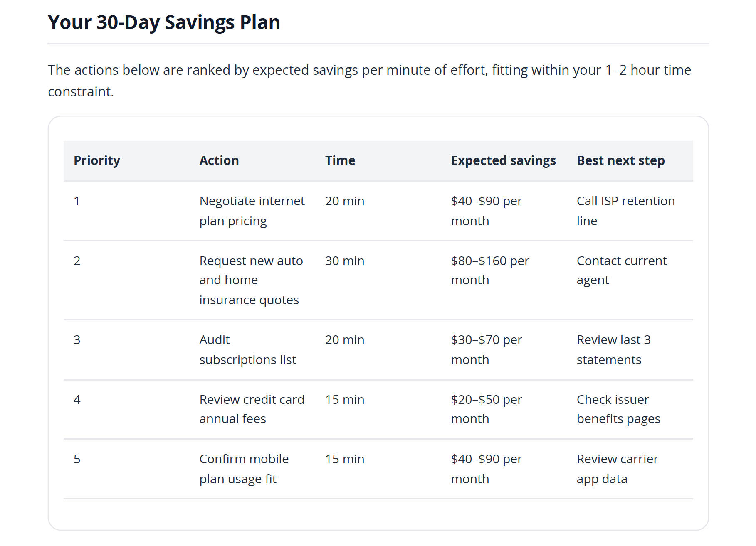Select the Best next step header
Image resolution: width=756 pixels, height=546 pixels.
coord(620,160)
